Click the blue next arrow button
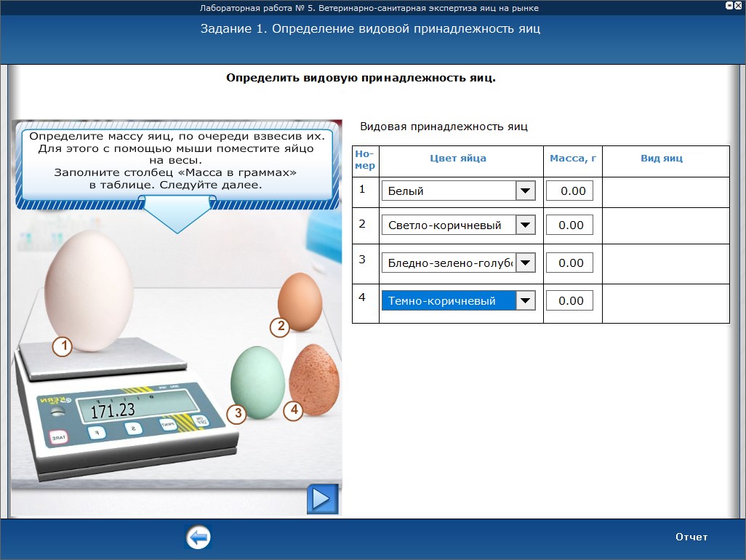The height and width of the screenshot is (560, 746). 322,499
